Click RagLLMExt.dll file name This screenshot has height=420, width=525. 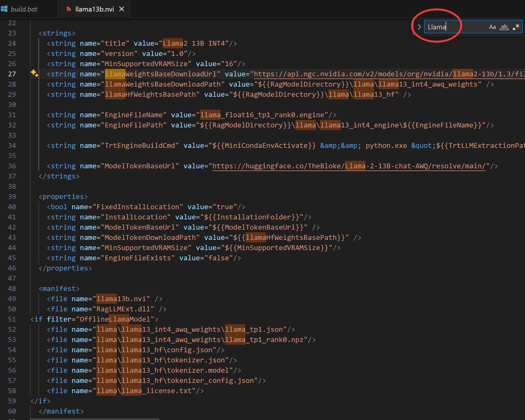tap(123, 309)
